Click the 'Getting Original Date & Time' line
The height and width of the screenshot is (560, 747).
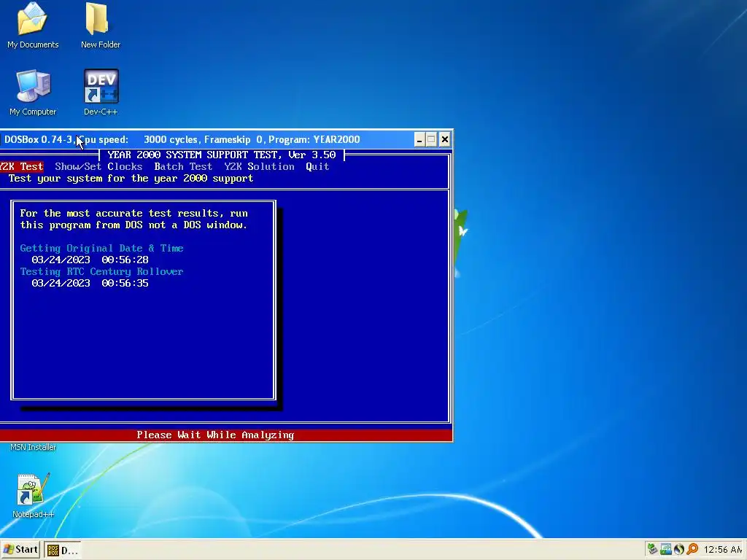(x=101, y=248)
